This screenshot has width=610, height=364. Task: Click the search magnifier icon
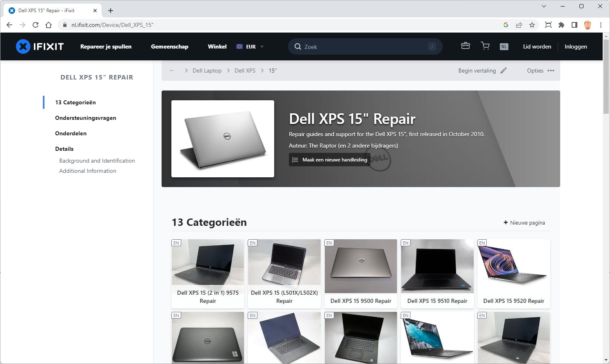coord(298,46)
